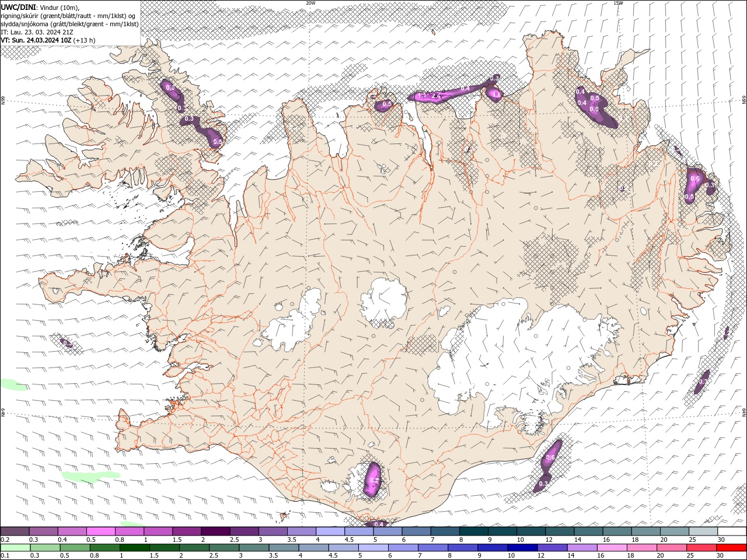Pick the pink 0.5 swatch in top legend row
Viewport: 747px width, 560px height.
(100, 531)
